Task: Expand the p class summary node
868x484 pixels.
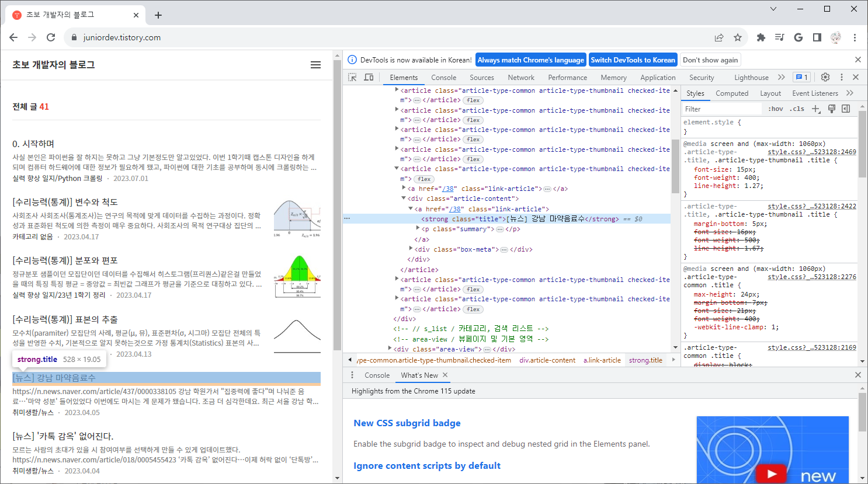Action: pos(418,228)
